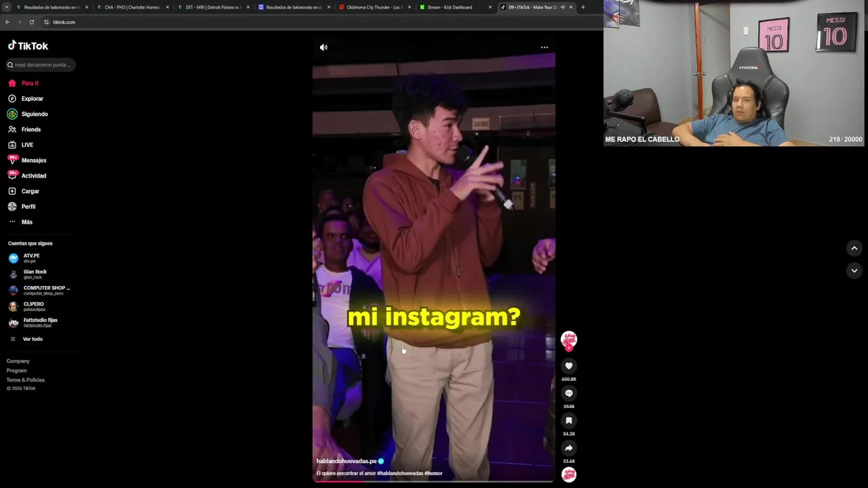Open the Gian Rock followed account
Image resolution: width=868 pixels, height=488 pixels.
click(28, 274)
